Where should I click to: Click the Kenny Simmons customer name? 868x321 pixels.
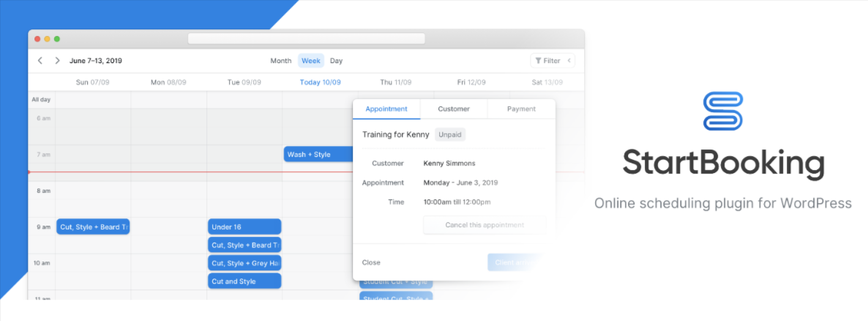pos(449,163)
